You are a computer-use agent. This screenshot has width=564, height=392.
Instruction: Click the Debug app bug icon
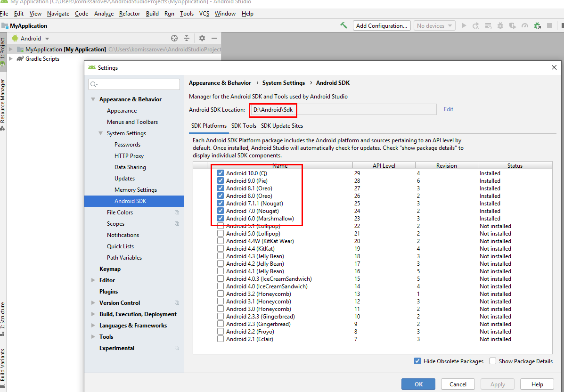coord(500,25)
